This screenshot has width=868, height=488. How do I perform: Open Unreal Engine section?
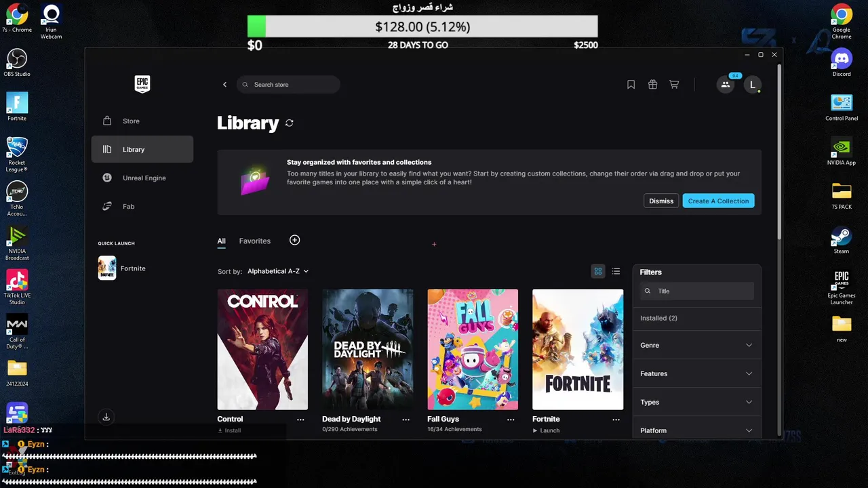pyautogui.click(x=142, y=178)
